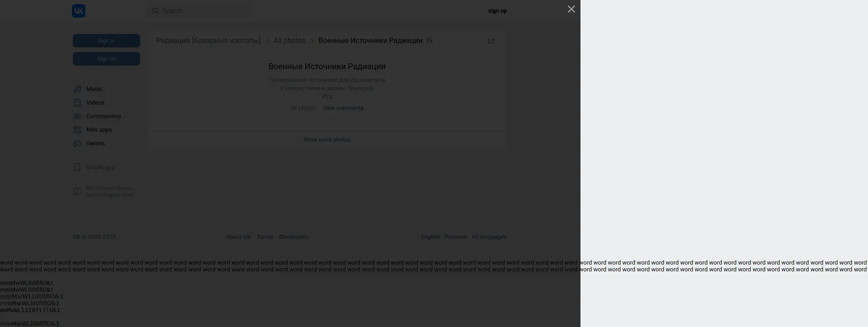Image resolution: width=868 pixels, height=327 pixels.
Task: Open Communities in the sidebar
Action: pyautogui.click(x=104, y=116)
